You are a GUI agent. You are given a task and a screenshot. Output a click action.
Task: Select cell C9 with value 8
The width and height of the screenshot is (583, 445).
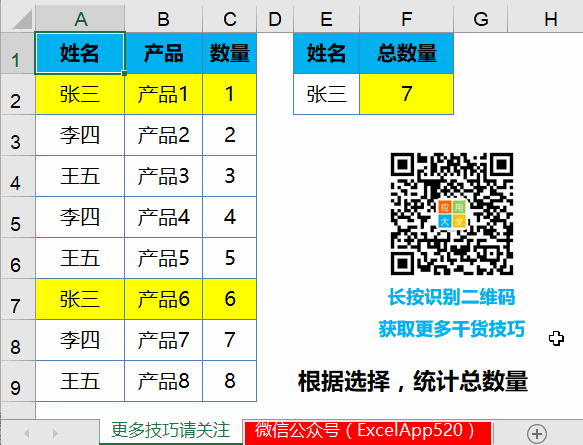[x=229, y=381]
